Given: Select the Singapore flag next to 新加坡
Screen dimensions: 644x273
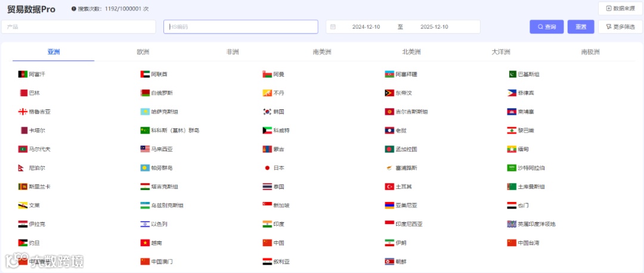Looking at the screenshot, I should [267, 204].
